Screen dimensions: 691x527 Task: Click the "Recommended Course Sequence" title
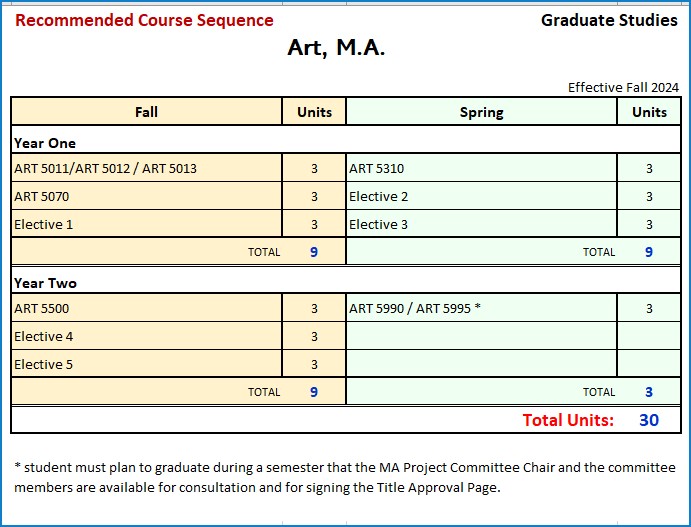(x=144, y=20)
